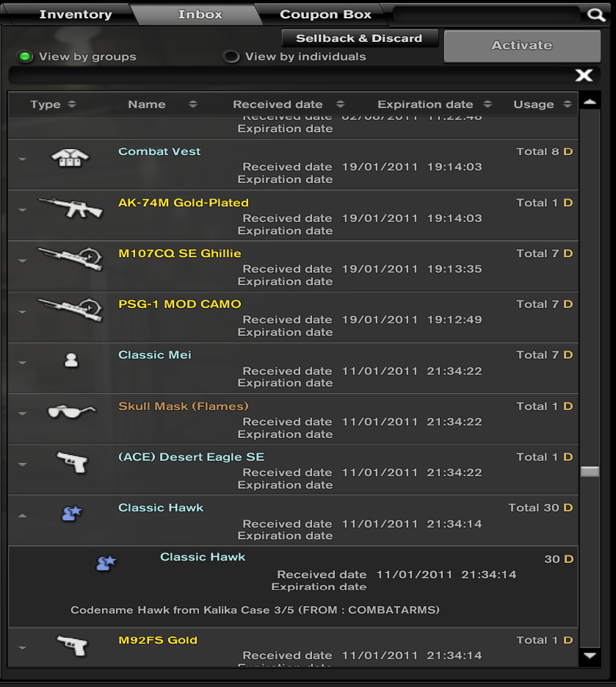616x687 pixels.
Task: Close the filter bar with X
Action: click(584, 76)
